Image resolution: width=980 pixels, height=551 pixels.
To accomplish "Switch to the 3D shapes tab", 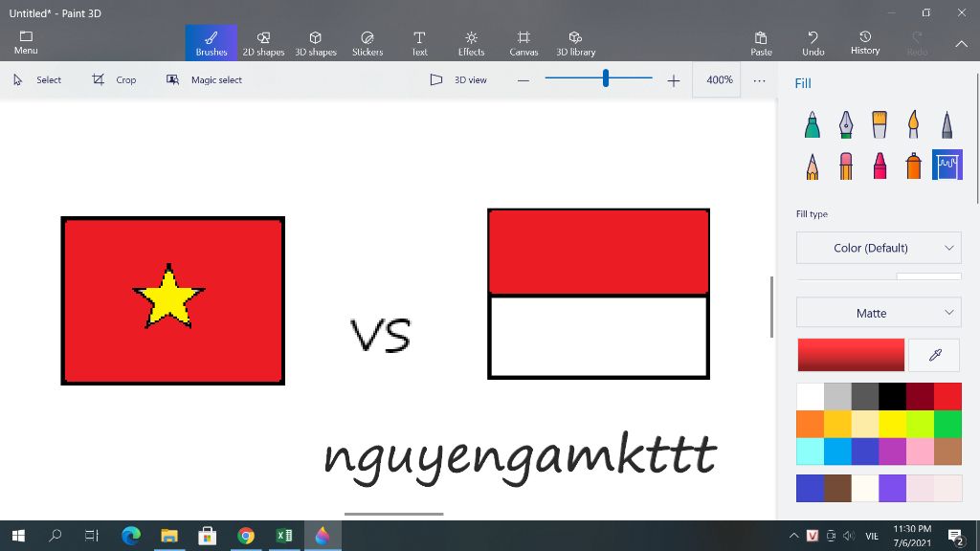I will (x=316, y=43).
